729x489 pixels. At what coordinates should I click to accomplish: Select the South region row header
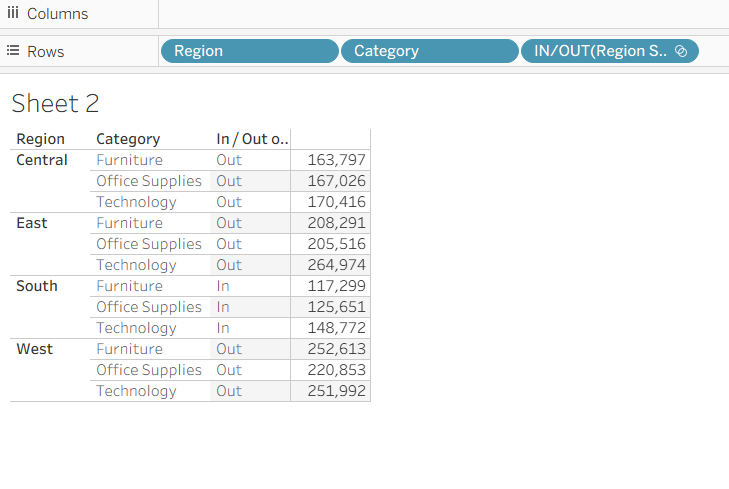pyautogui.click(x=37, y=286)
